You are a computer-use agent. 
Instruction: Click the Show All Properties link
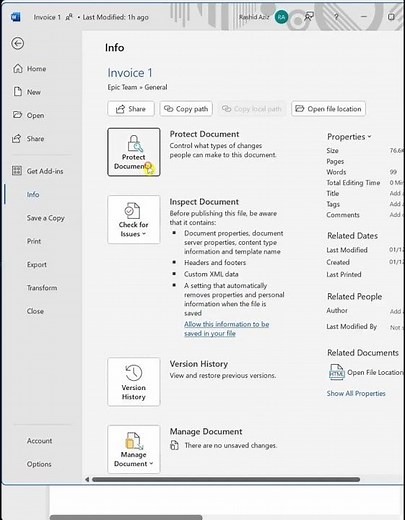(x=356, y=393)
